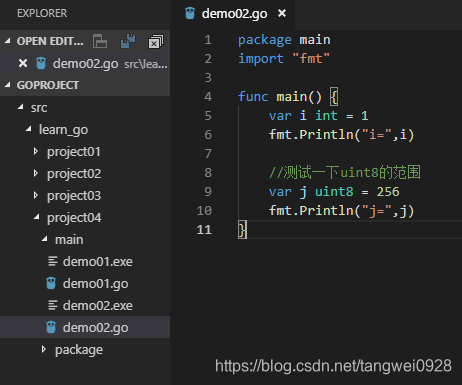This screenshot has width=462, height=385.
Task: Click line number 9 in gutter
Action: pos(208,192)
